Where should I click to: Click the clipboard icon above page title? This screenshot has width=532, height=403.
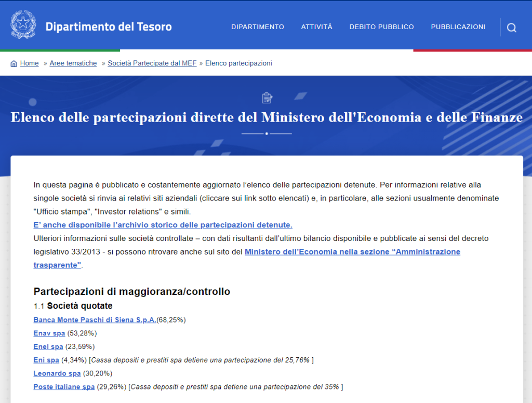pos(267,98)
